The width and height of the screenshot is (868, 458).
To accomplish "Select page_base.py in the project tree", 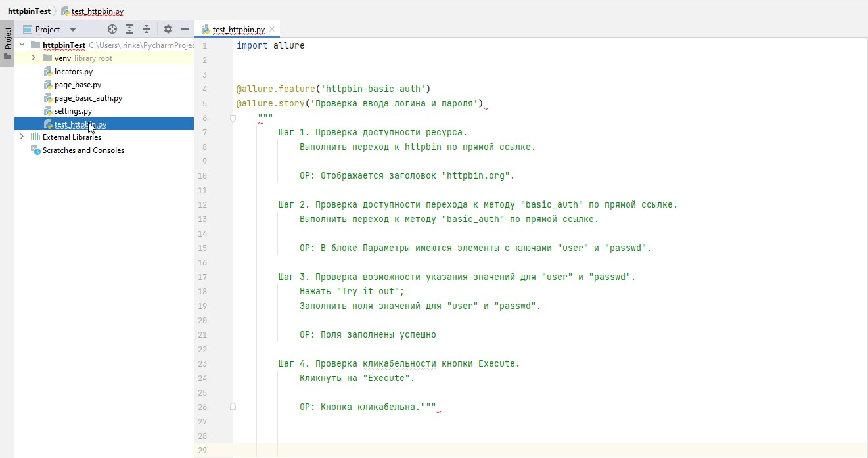I will 78,85.
